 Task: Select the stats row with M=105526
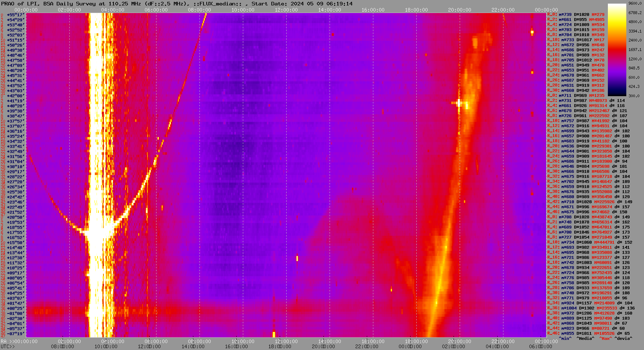click(588, 334)
